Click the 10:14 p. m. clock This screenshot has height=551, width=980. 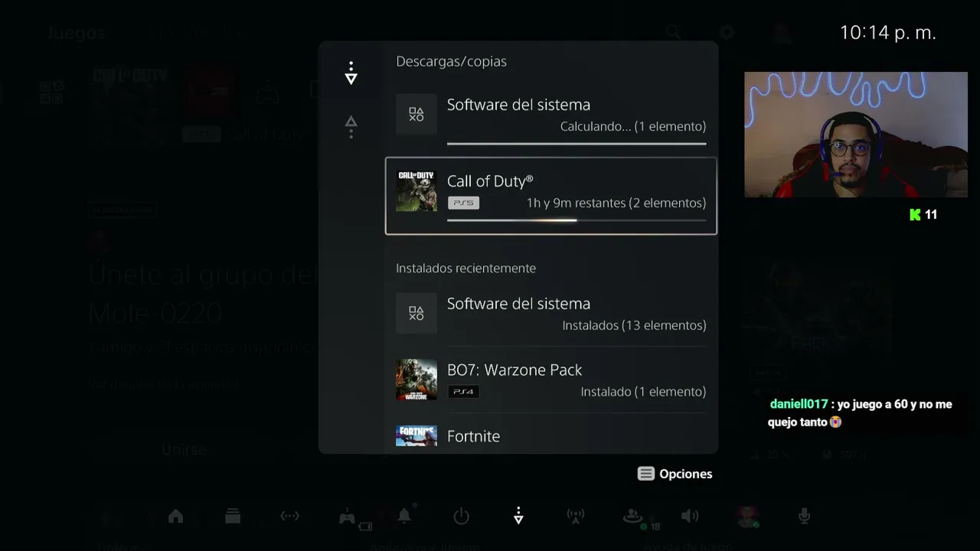888,33
